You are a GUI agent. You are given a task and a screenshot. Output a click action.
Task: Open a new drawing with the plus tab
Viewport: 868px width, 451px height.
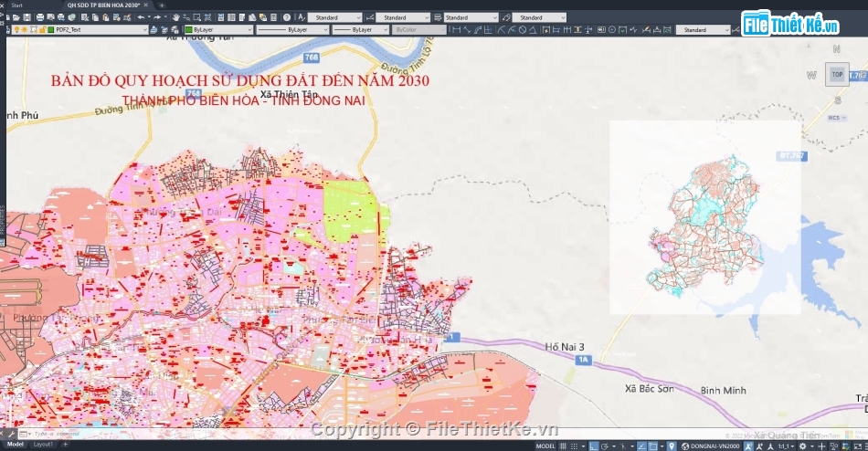coord(162,5)
